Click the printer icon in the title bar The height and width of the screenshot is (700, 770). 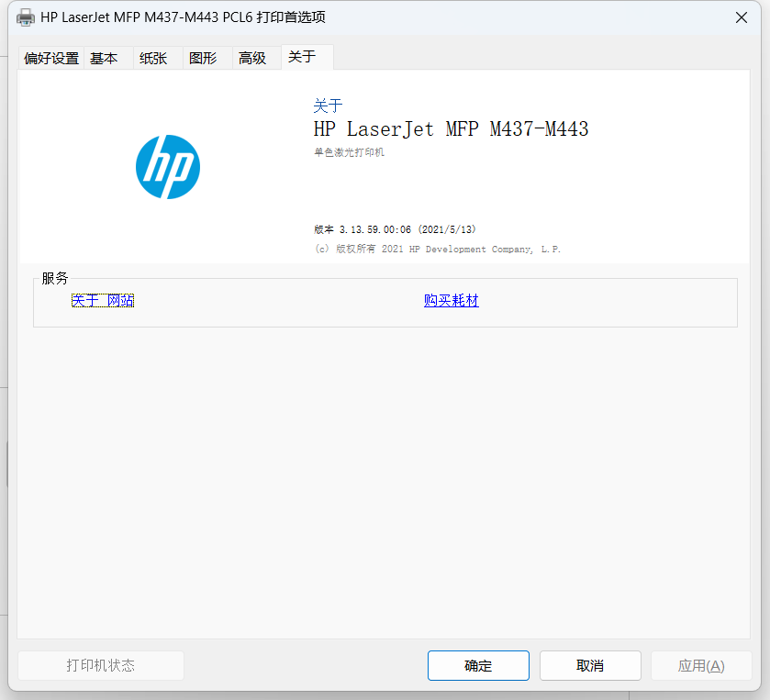tap(25, 17)
